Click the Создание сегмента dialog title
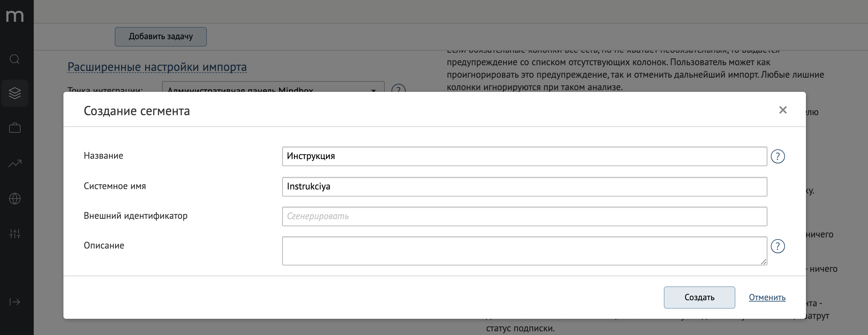The height and width of the screenshot is (335, 868). coord(137,111)
